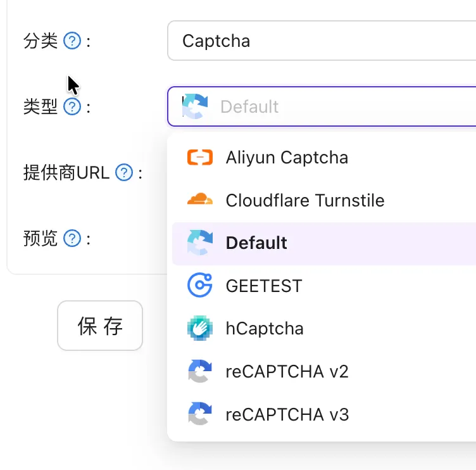The width and height of the screenshot is (476, 470).
Task: Select reCAPTCHA v3 option text
Action: tap(287, 415)
